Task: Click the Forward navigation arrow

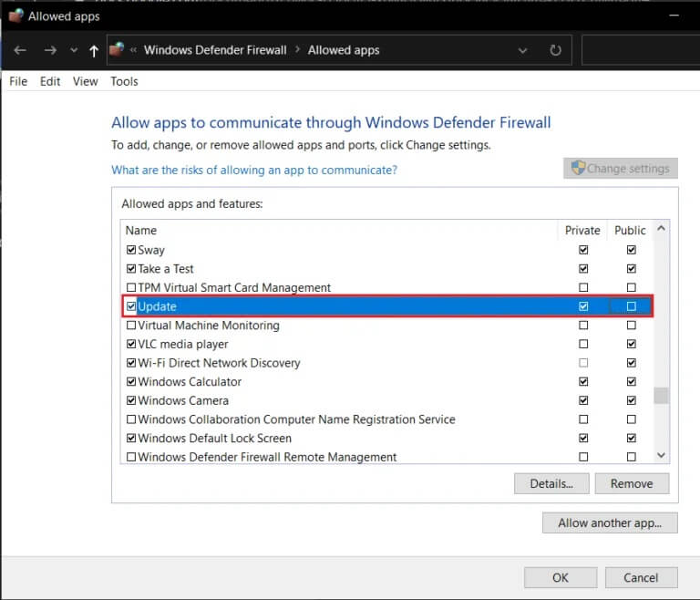Action: point(50,50)
